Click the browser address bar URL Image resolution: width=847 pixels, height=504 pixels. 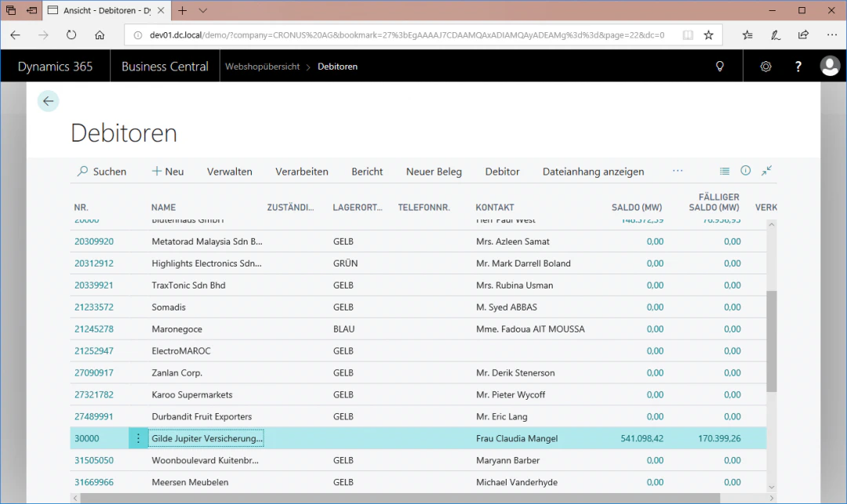point(407,35)
